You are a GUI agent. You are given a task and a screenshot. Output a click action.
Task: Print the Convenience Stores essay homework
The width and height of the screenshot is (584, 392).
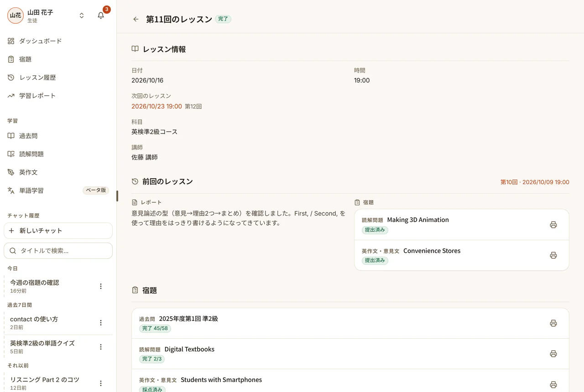(553, 255)
